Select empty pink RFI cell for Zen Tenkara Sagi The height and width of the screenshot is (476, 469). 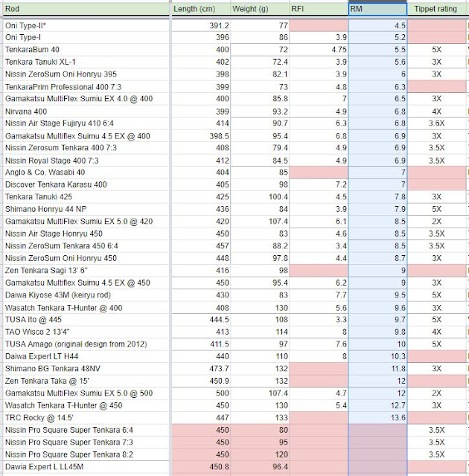pyautogui.click(x=319, y=271)
